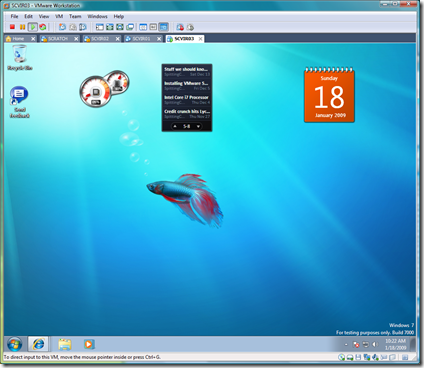Click the orange calendar gadget showing 18
Screen dimensions: 424x368
(x=329, y=95)
